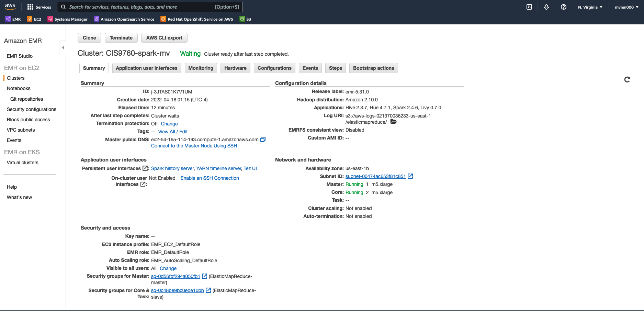Copy the Master public DNS icon

tap(263, 140)
